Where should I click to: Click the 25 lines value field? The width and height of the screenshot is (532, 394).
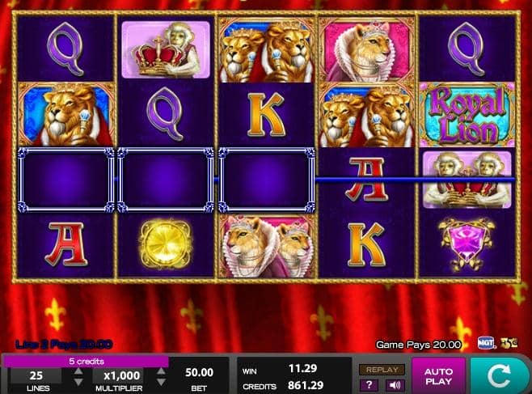pyautogui.click(x=36, y=375)
